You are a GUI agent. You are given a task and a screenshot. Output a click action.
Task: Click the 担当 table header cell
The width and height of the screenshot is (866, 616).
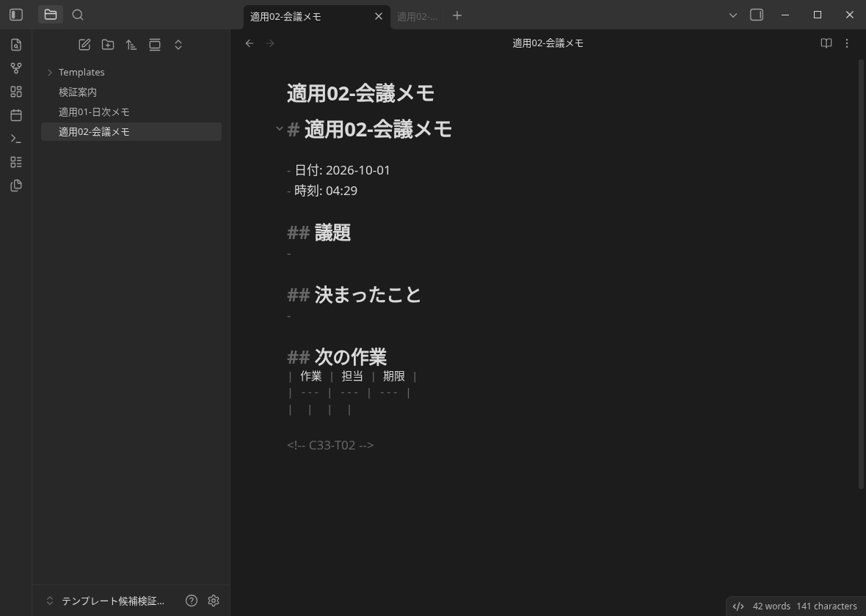352,376
